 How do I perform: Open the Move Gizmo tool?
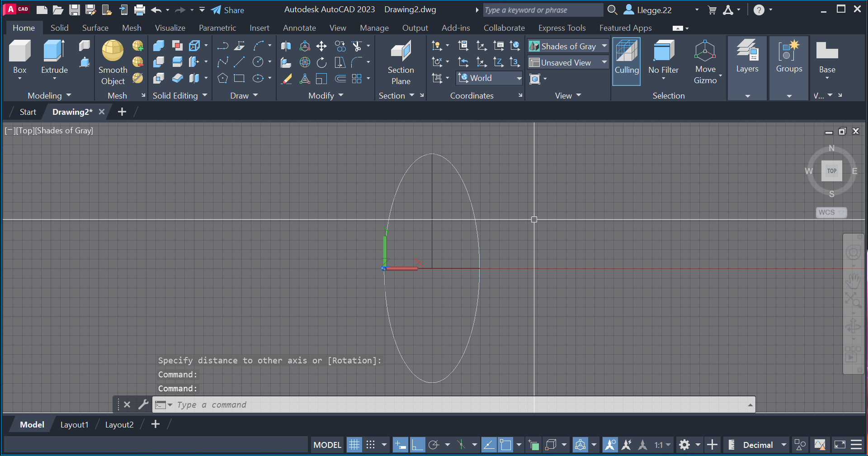tap(705, 62)
